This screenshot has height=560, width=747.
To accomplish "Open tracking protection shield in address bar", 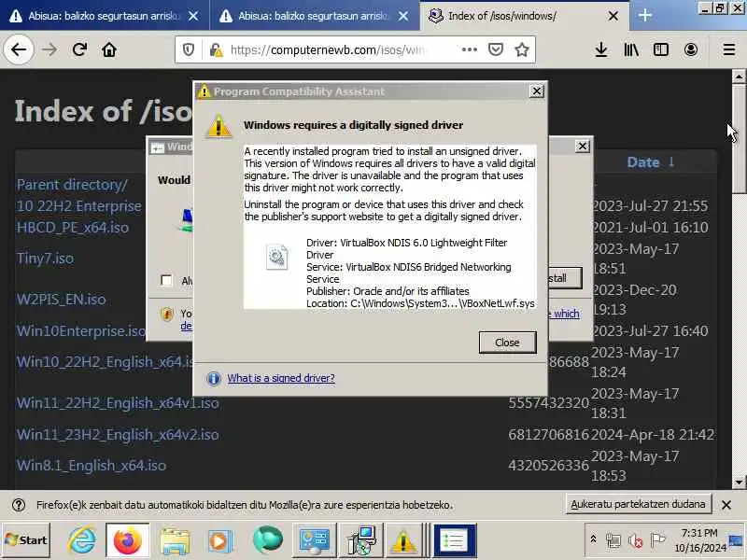I will pyautogui.click(x=189, y=49).
